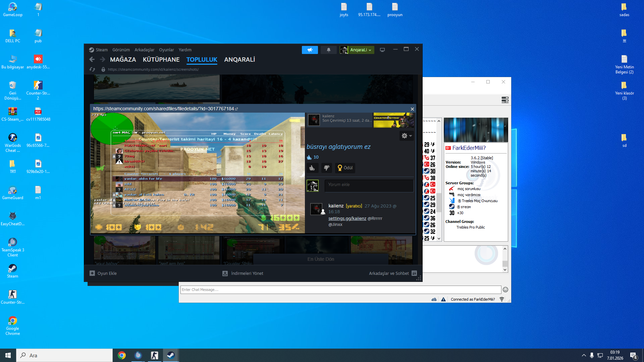Switch to the MAĞAZA tab
The image size is (644, 362).
tap(123, 60)
